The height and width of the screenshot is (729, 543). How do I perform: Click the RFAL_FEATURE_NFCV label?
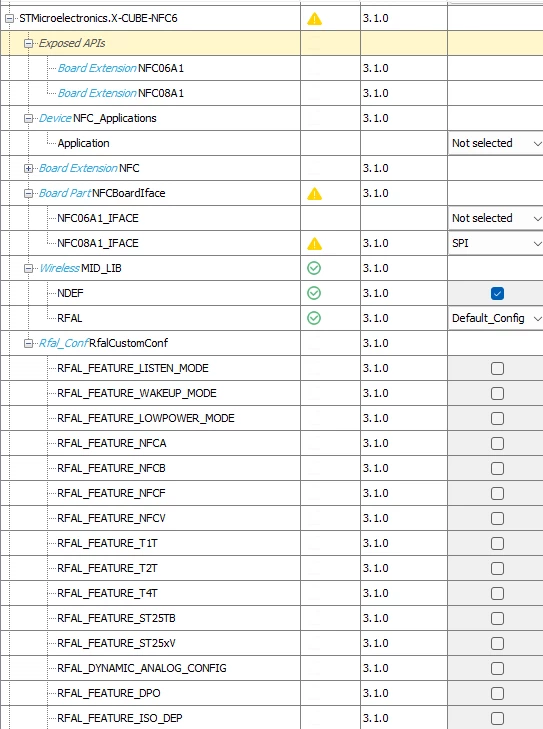[111, 518]
